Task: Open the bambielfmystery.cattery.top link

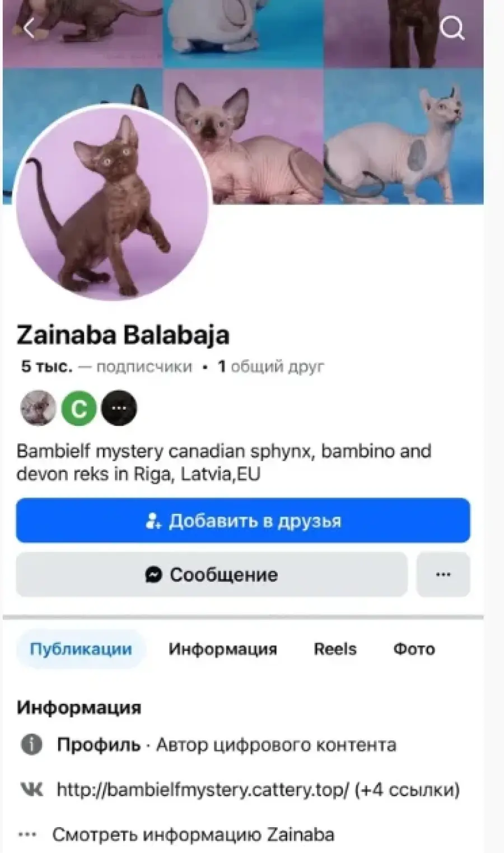Action: pos(203,790)
